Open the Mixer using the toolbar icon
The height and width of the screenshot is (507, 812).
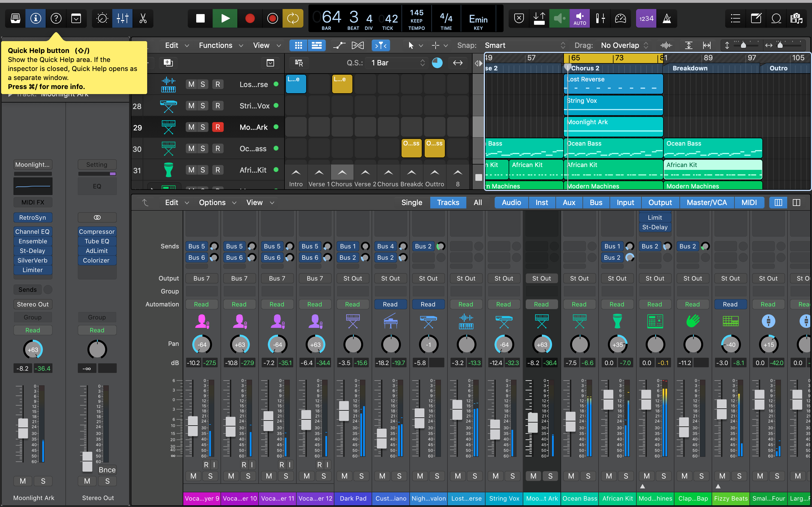(122, 18)
